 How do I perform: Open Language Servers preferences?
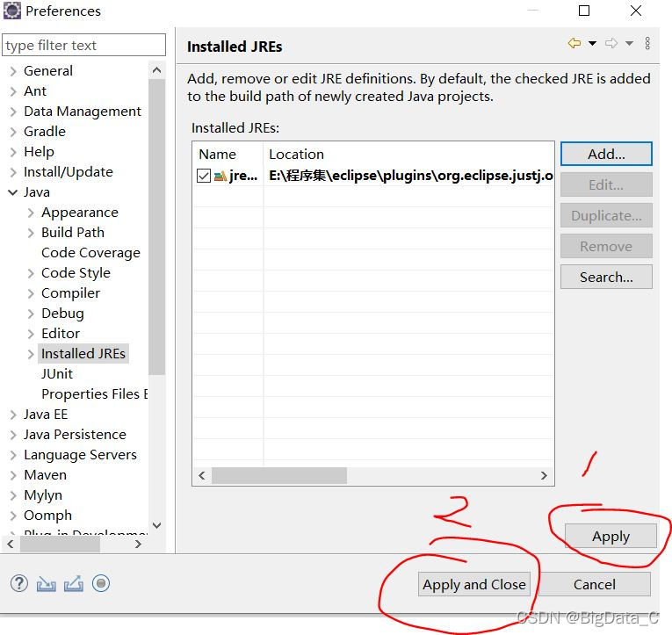(80, 455)
